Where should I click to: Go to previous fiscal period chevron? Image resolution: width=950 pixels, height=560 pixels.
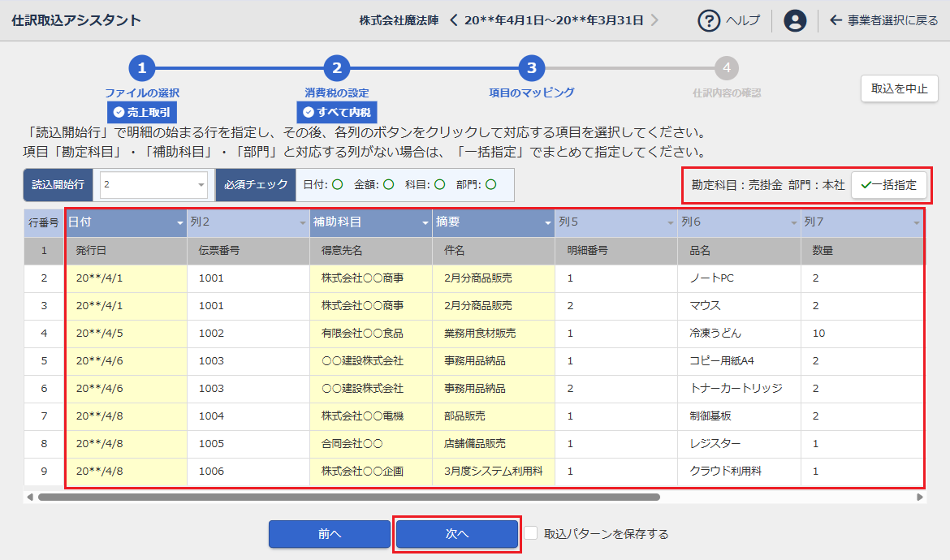coord(454,20)
